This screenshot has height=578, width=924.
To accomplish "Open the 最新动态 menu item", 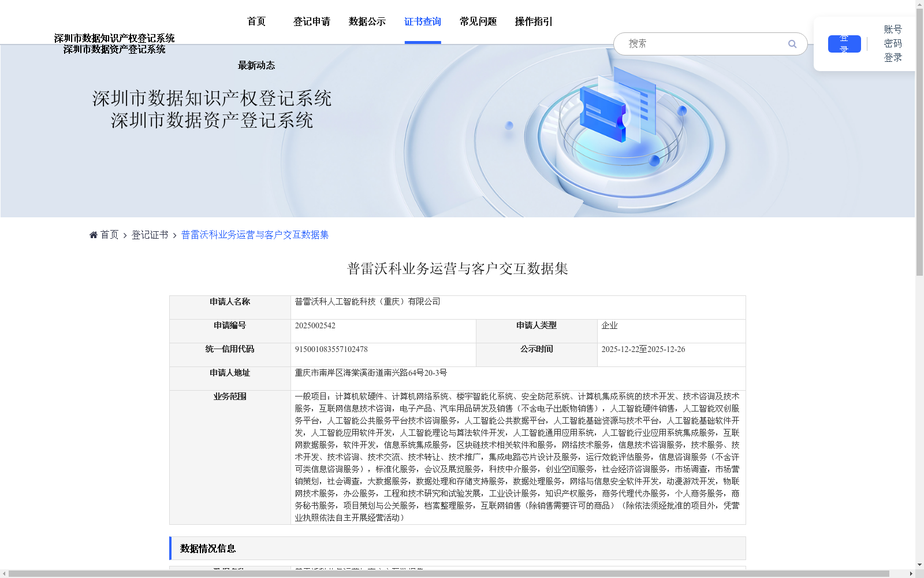I will pos(256,65).
